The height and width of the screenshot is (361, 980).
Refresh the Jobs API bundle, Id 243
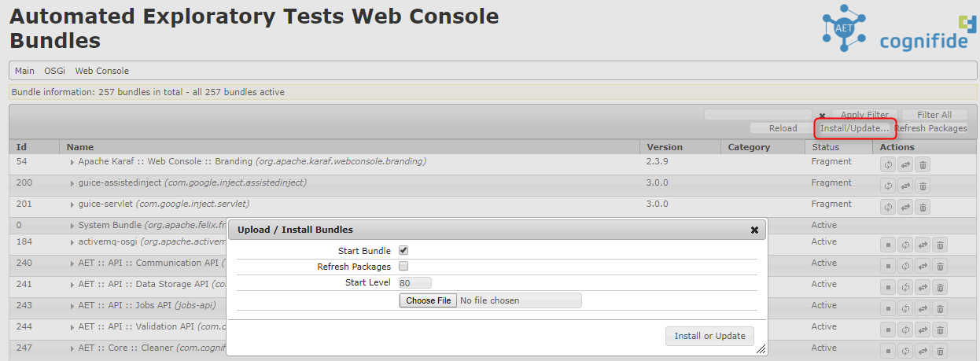pos(905,309)
